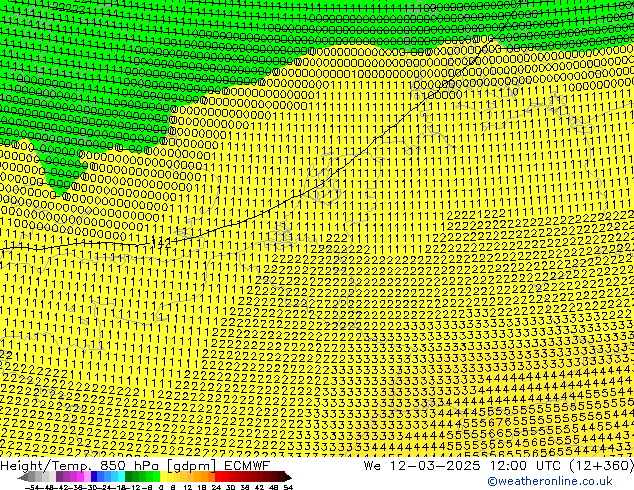Screen dimensions: 634x490
Task: Click the dark green swatch at legend value -18
Action: coord(129,477)
